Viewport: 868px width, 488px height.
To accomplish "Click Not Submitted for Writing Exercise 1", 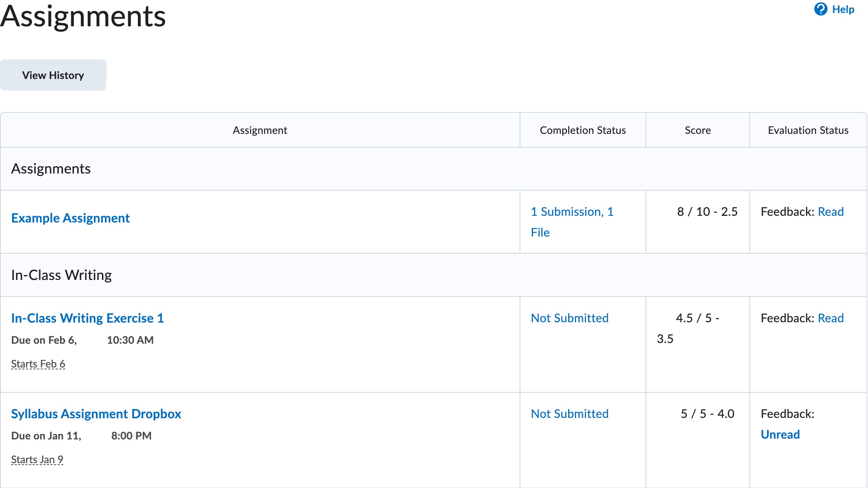I will (569, 318).
